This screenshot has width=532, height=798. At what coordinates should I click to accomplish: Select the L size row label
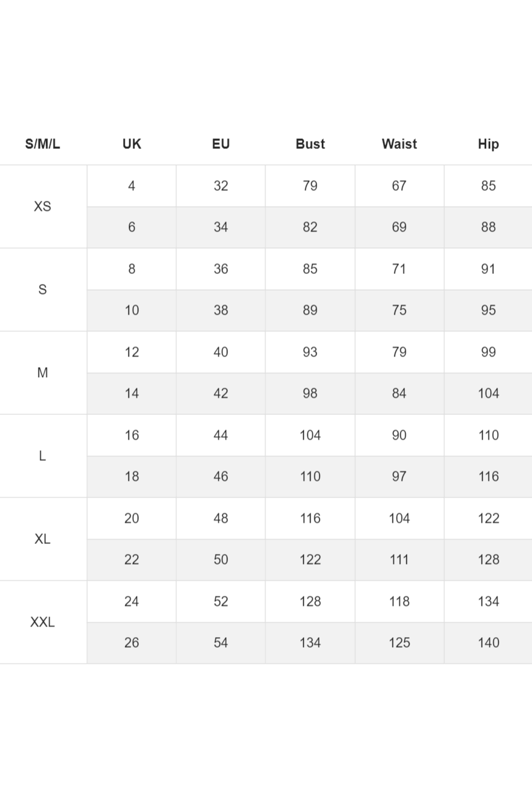(x=43, y=456)
